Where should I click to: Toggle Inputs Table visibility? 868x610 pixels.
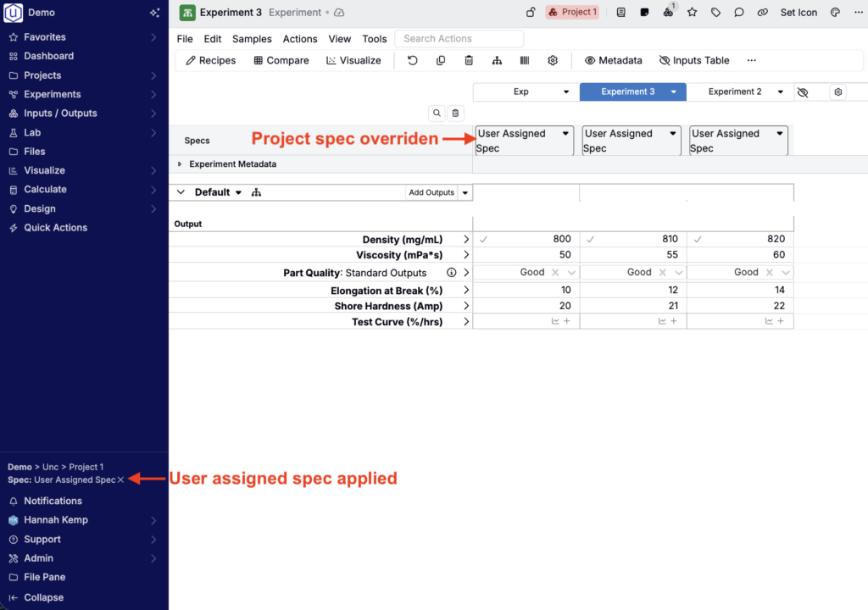[x=693, y=61]
